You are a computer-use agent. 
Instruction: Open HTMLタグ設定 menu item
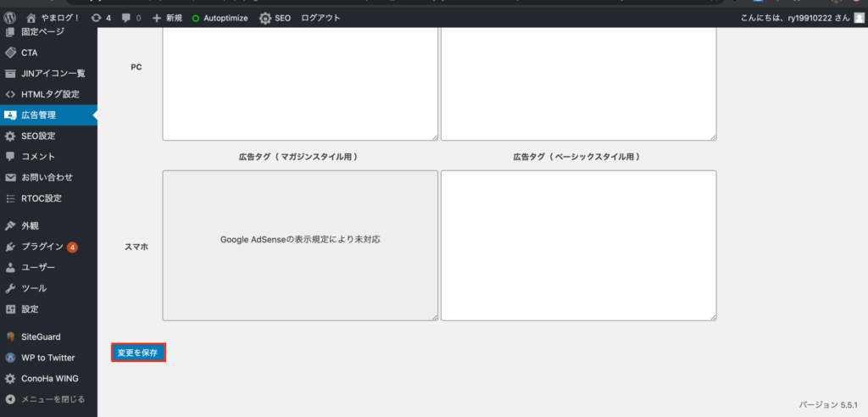click(x=48, y=94)
